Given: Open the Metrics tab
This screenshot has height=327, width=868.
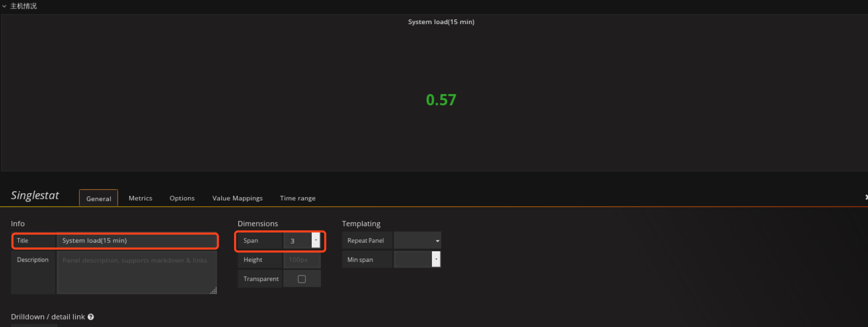Looking at the screenshot, I should coord(140,198).
